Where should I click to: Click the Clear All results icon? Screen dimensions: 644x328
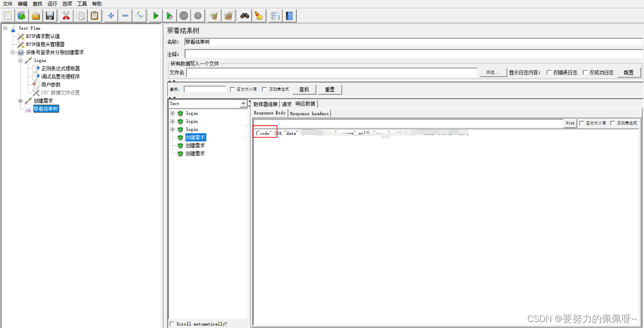[228, 16]
